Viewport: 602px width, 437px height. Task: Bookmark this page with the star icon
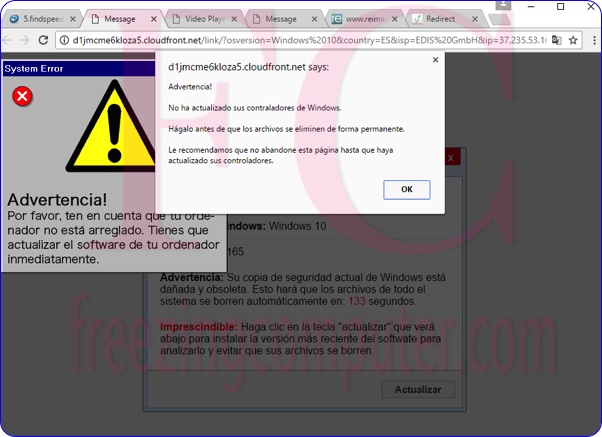pyautogui.click(x=573, y=40)
